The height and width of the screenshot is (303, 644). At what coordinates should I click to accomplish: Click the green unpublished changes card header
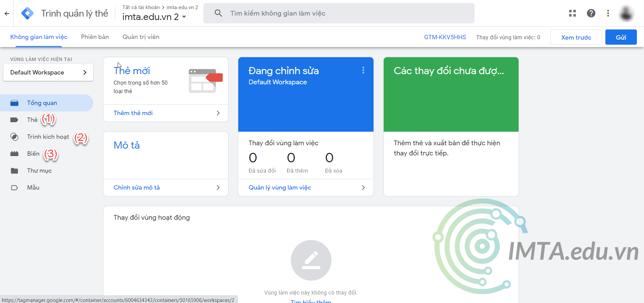pos(451,94)
